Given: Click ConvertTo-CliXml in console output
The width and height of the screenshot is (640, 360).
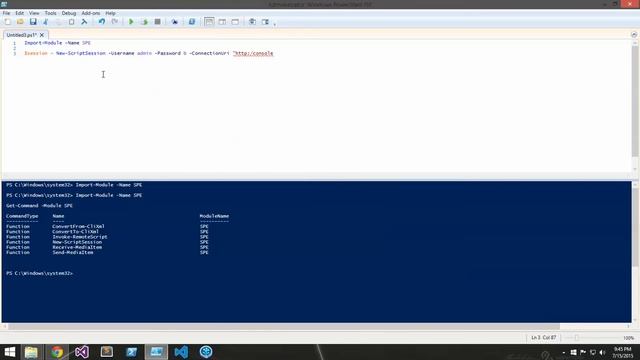Looking at the screenshot, I should click(76, 231).
